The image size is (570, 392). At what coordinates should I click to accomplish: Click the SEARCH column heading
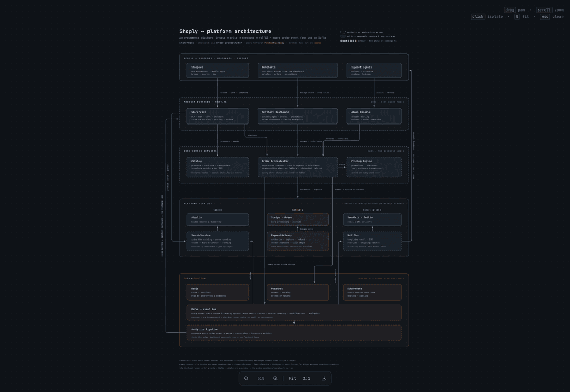(217, 210)
